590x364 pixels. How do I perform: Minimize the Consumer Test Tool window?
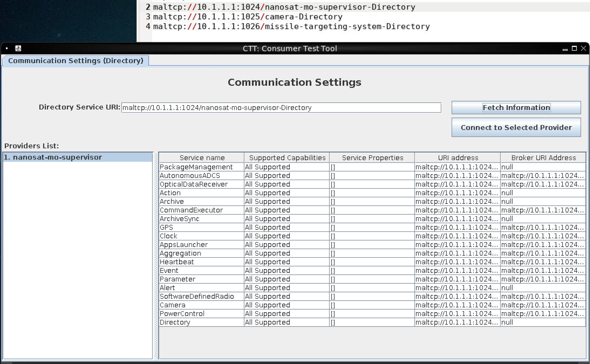565,49
